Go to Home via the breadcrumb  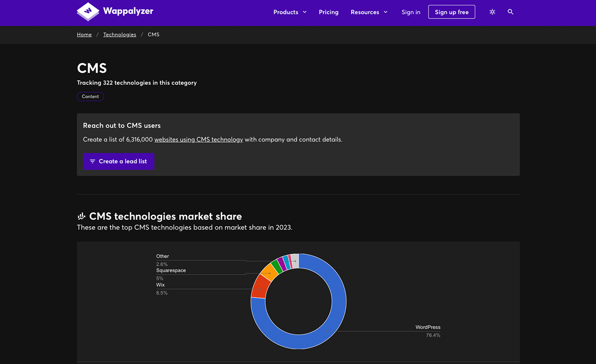[84, 35]
